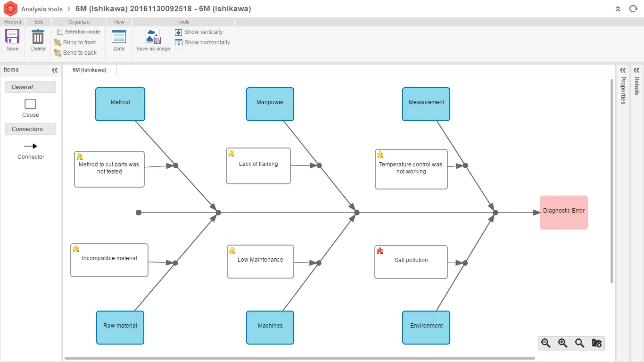Screen dimensions: 644x362
Task: Click the reset zoom magnifier icon
Action: coord(580,343)
